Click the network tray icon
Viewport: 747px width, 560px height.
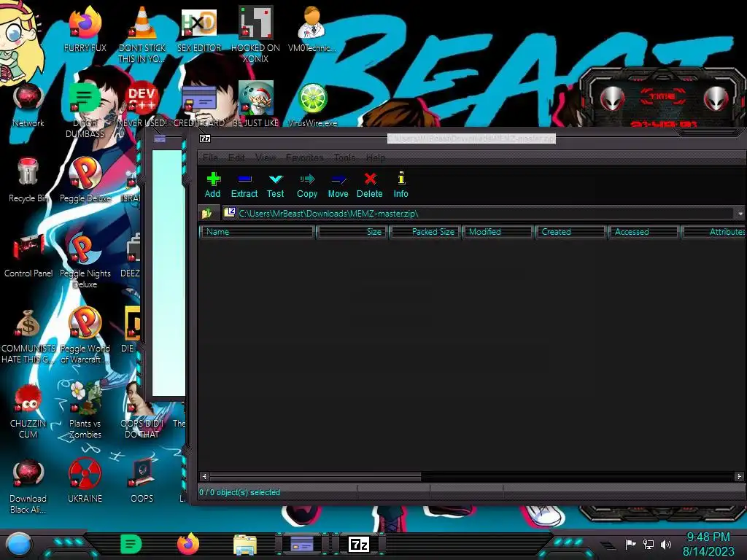click(649, 544)
